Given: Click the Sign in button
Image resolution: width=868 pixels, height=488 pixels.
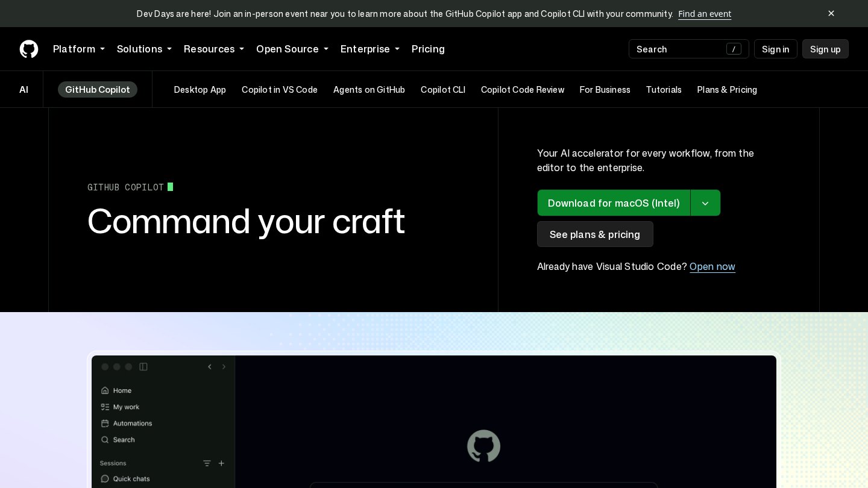Looking at the screenshot, I should [x=776, y=49].
